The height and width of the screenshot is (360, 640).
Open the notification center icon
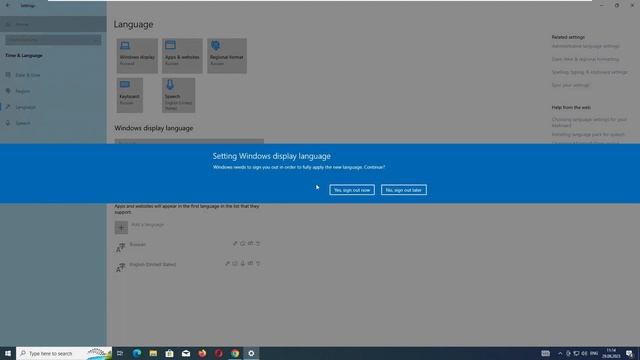[629, 353]
